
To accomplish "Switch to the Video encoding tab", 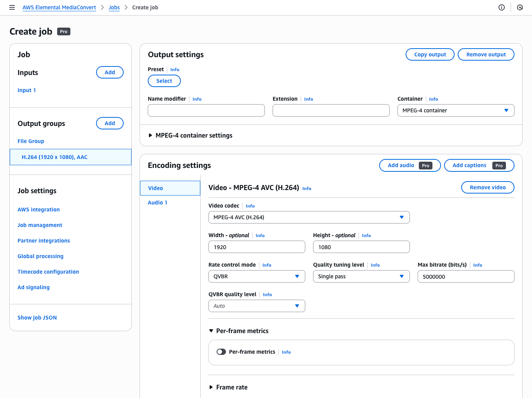I will tap(170, 188).
